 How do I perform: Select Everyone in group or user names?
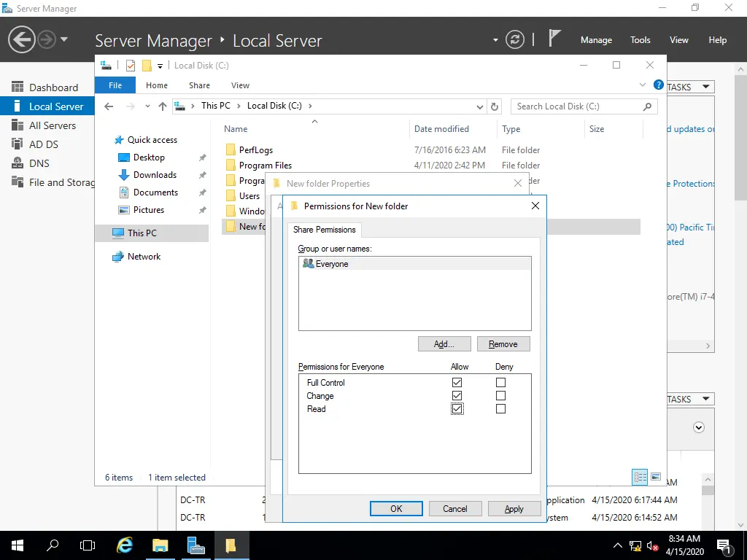[414, 264]
